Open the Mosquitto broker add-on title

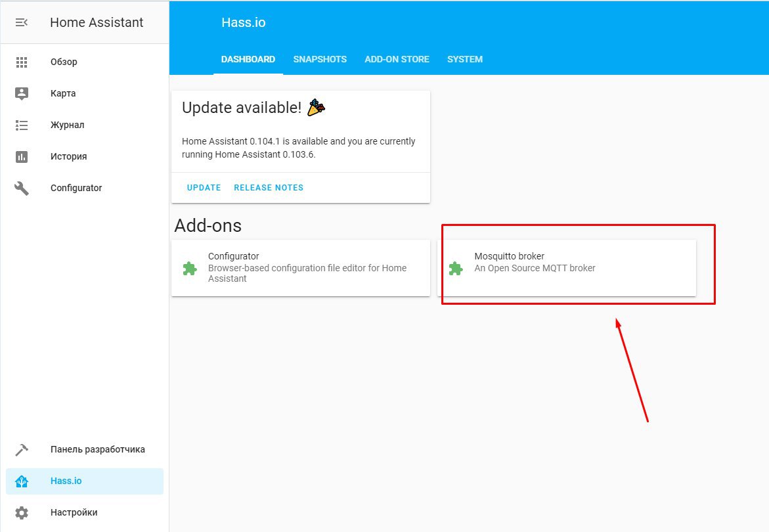tap(509, 256)
